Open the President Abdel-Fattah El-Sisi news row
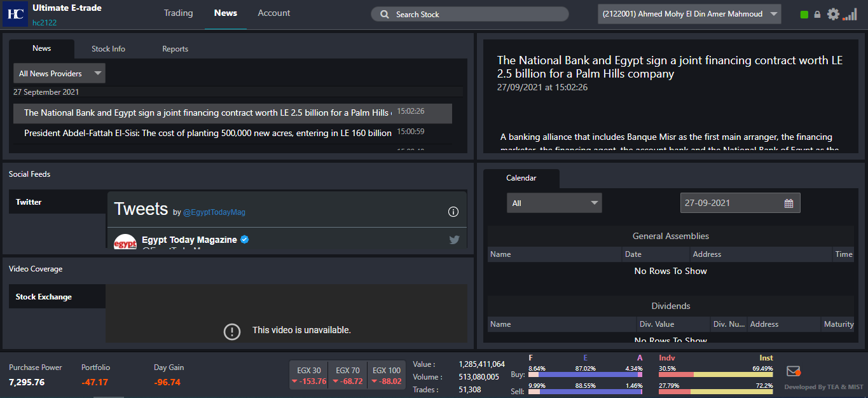This screenshot has height=398, width=868. 233,133
